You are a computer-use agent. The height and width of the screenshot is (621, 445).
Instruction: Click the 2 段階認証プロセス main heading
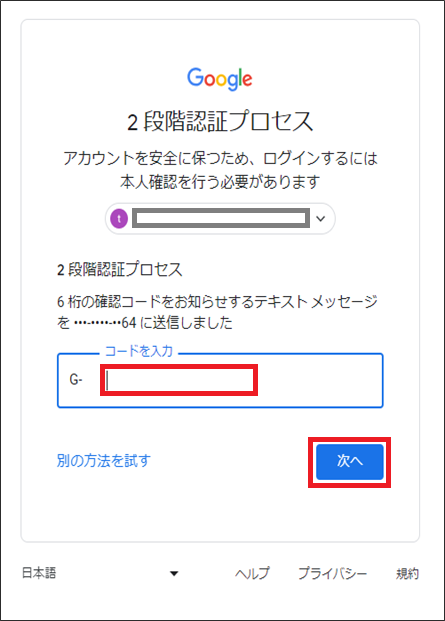point(220,121)
